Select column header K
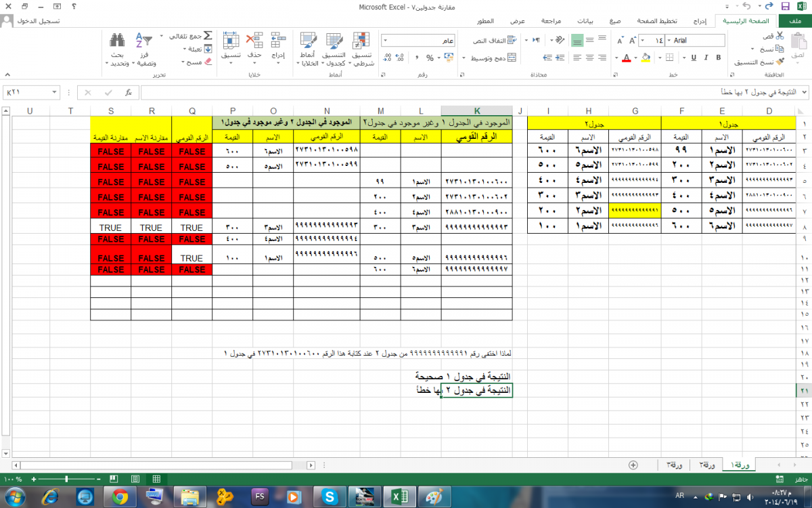This screenshot has height=508, width=812. 476,111
